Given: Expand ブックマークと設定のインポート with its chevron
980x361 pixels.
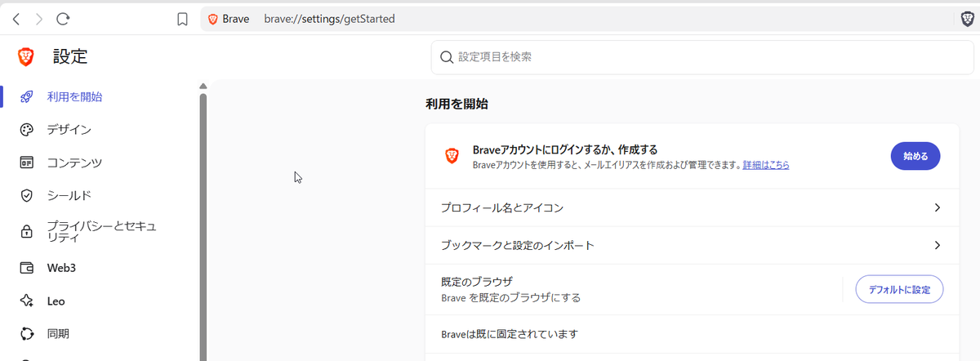Looking at the screenshot, I should (938, 245).
